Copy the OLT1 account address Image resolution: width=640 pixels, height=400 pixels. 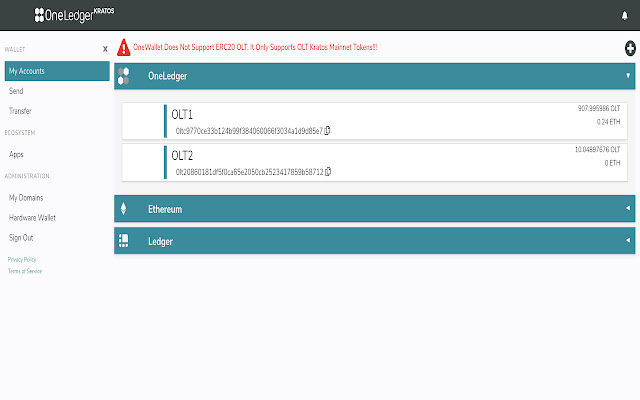coord(327,131)
